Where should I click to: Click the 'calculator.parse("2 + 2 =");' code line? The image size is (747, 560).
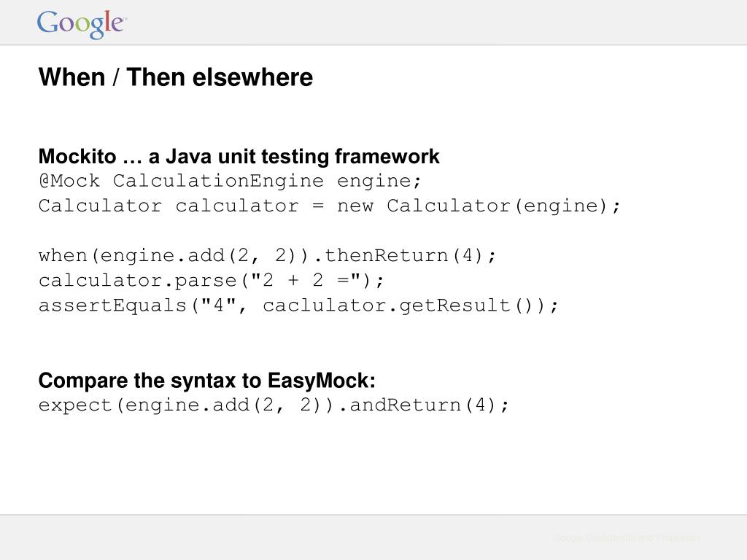(x=211, y=281)
